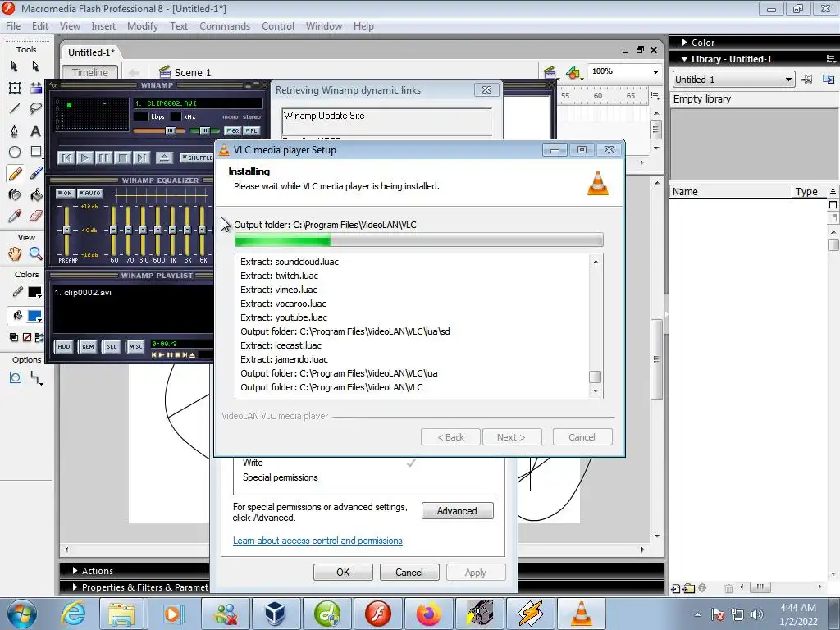
Task: Click the Name column header in Library
Action: click(x=730, y=192)
